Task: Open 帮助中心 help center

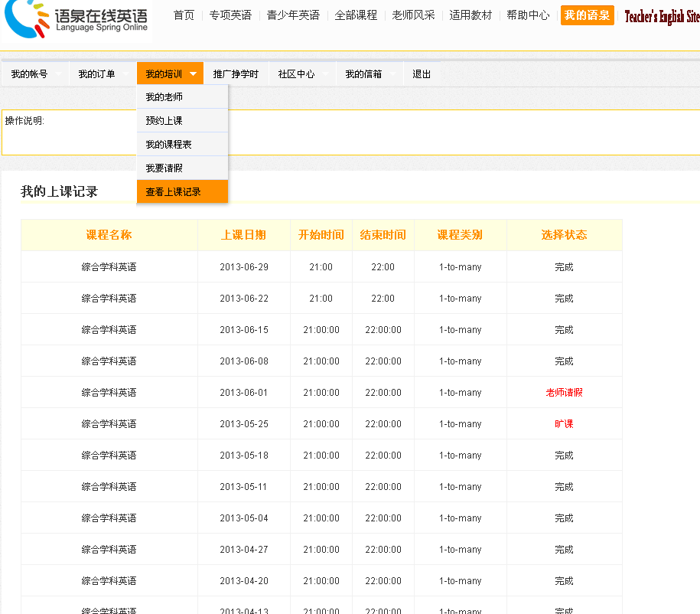Action: click(528, 15)
